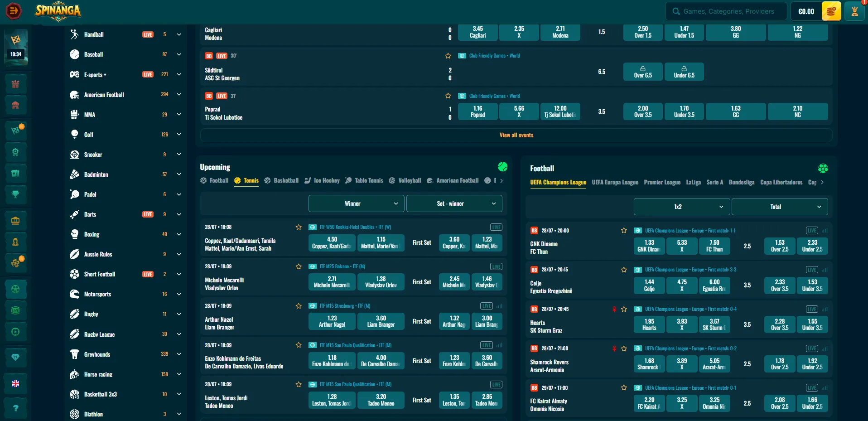
Task: Click the Boxing glove icon
Action: (75, 234)
